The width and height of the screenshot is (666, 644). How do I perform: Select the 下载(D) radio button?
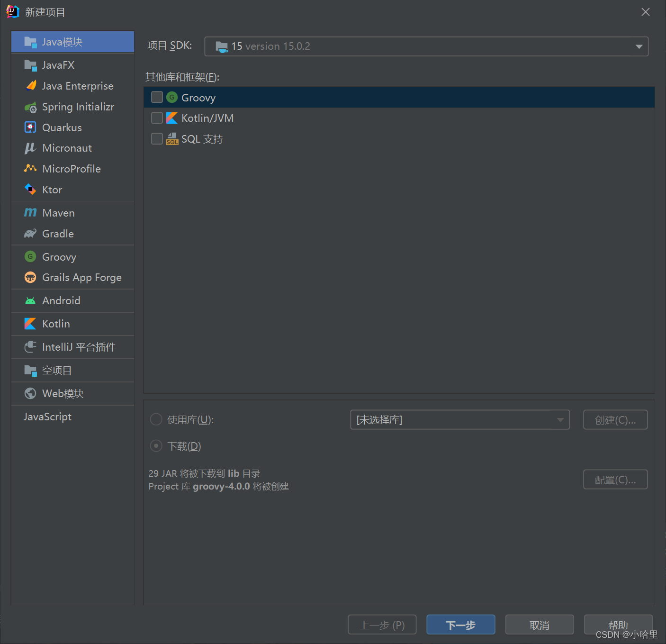(x=156, y=446)
